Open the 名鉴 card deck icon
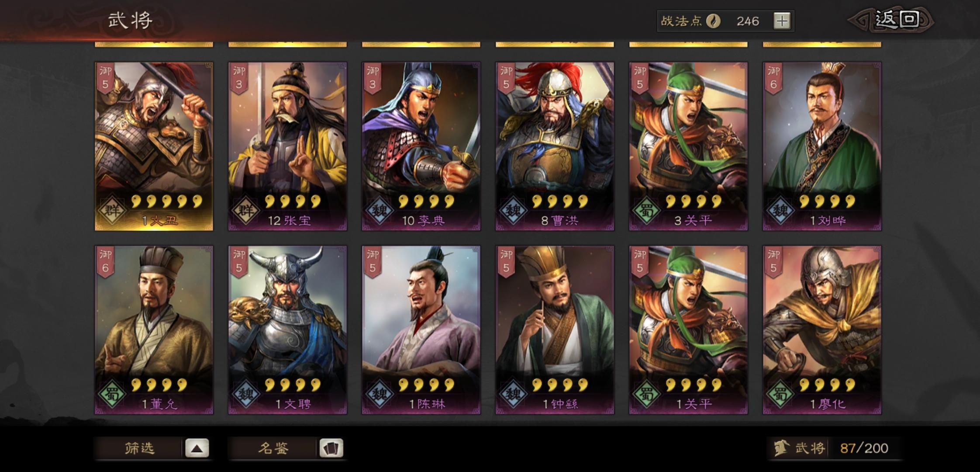This screenshot has height=472, width=980. pos(331,448)
